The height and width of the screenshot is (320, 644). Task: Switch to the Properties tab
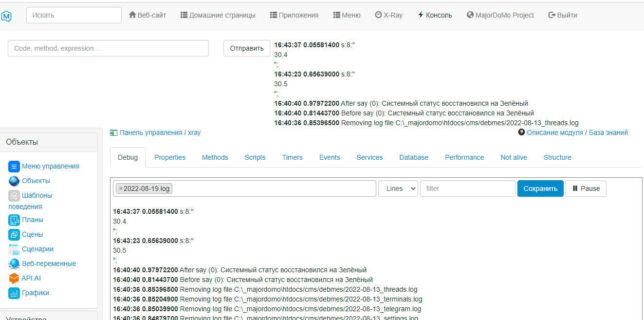[x=170, y=157]
